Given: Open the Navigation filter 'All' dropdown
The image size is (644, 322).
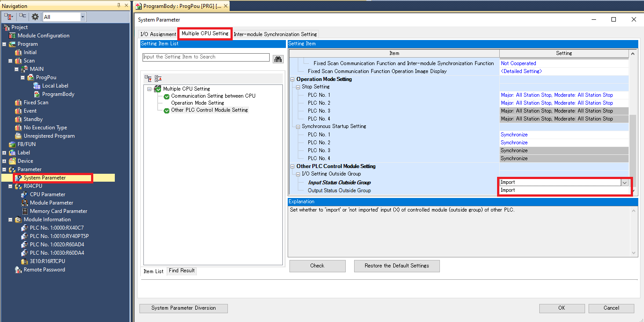Looking at the screenshot, I should point(83,17).
